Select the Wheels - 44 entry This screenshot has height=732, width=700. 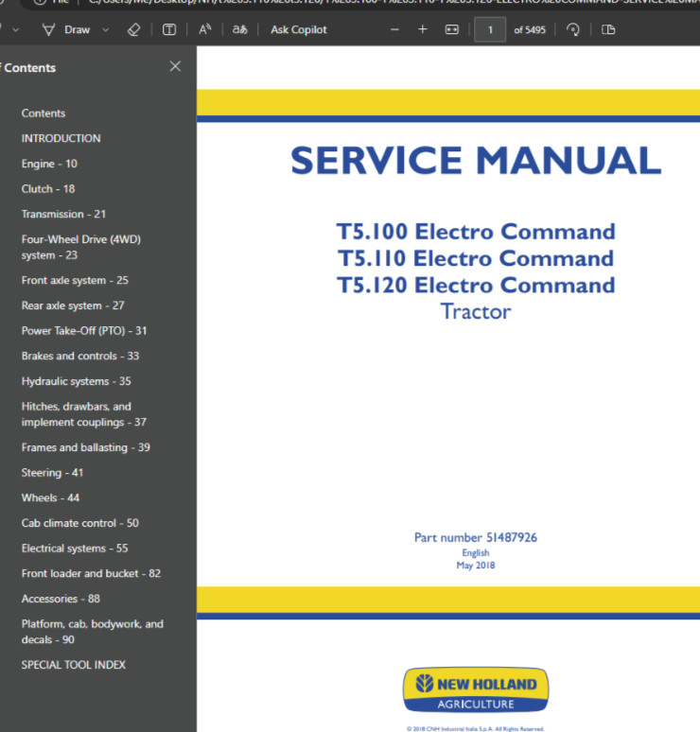coord(50,498)
